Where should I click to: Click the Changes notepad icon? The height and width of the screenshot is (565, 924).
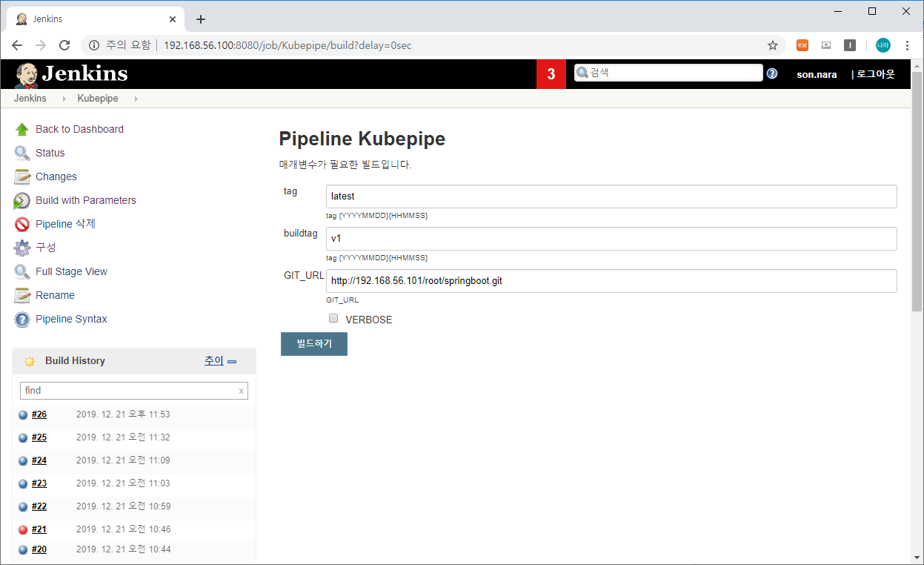tap(22, 176)
